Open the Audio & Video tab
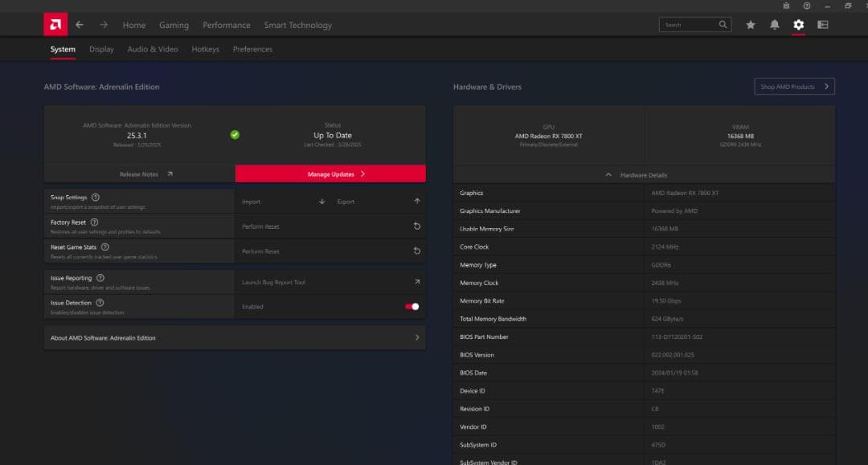Viewport: 868px width, 465px height. (153, 49)
